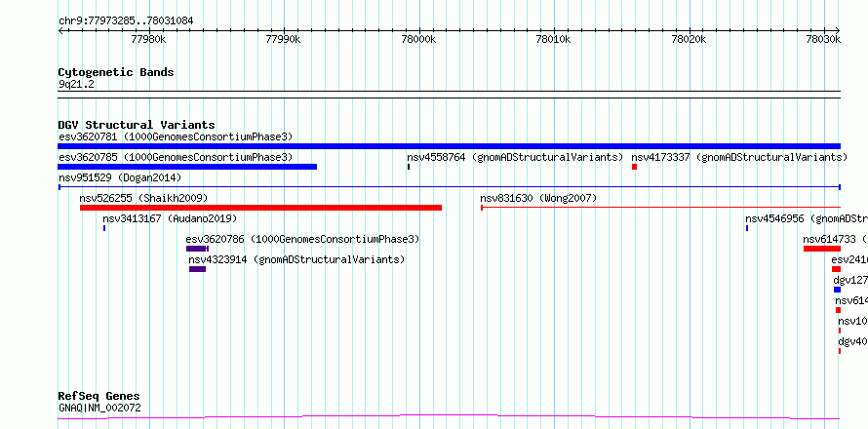The height and width of the screenshot is (429, 868).
Task: Click the dgv40 truncated variant label
Action: (x=853, y=341)
